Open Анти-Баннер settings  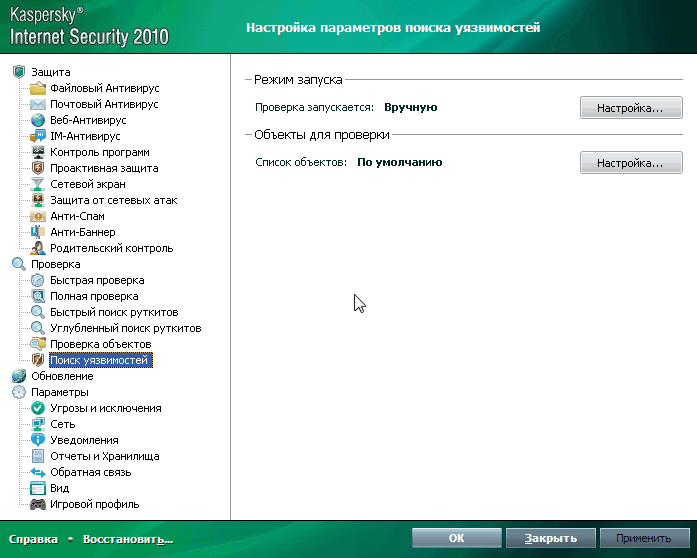tap(83, 232)
